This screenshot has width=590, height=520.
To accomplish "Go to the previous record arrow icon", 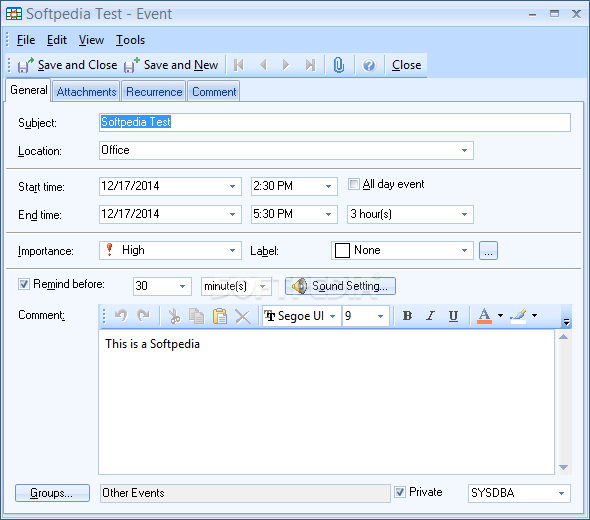I will pos(263,65).
